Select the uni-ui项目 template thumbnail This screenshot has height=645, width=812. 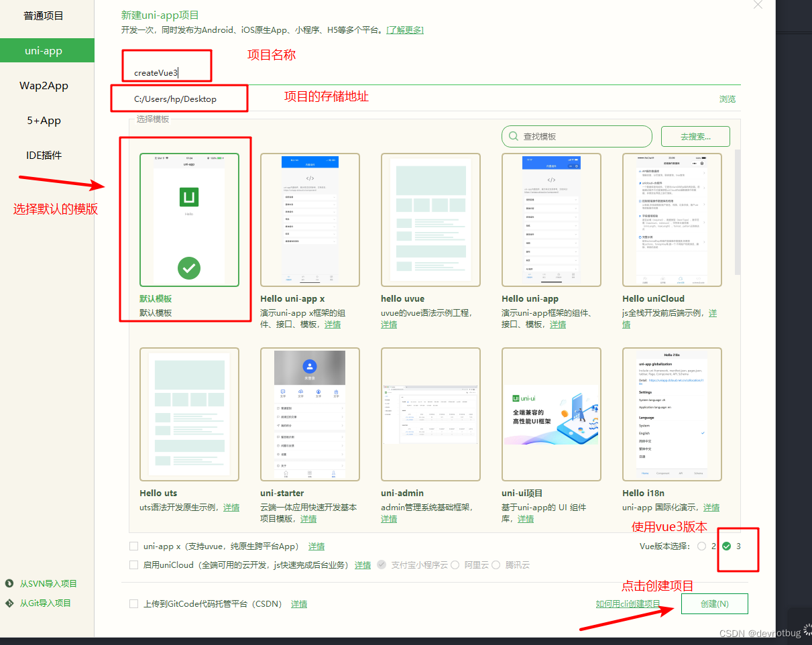551,414
